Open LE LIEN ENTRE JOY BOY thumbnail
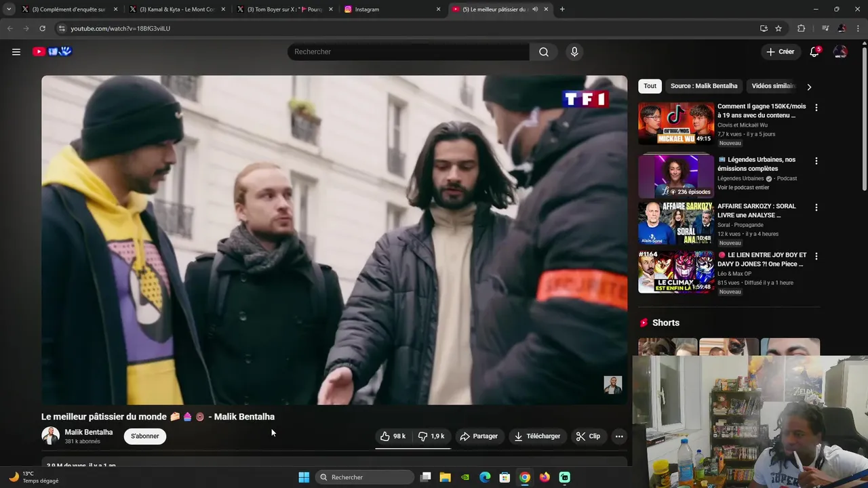868x488 pixels. tap(676, 272)
